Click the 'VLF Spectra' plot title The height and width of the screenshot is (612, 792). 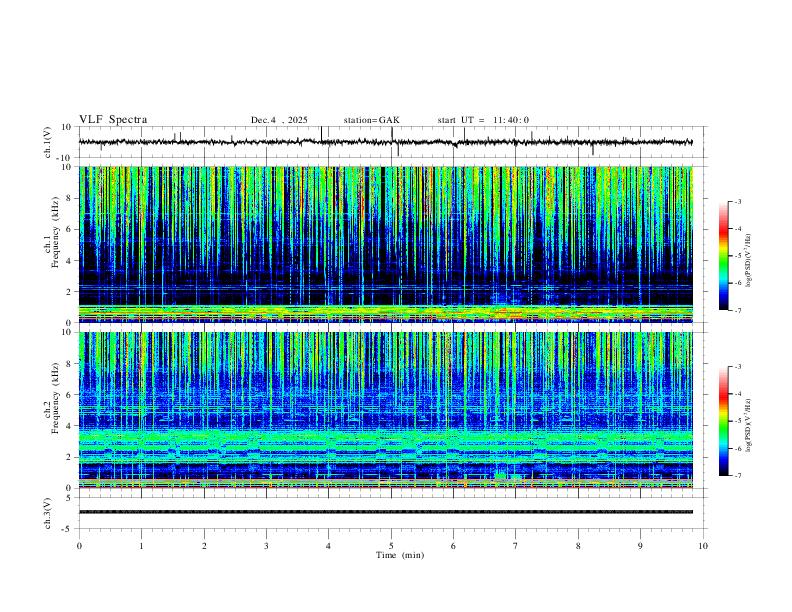113,120
